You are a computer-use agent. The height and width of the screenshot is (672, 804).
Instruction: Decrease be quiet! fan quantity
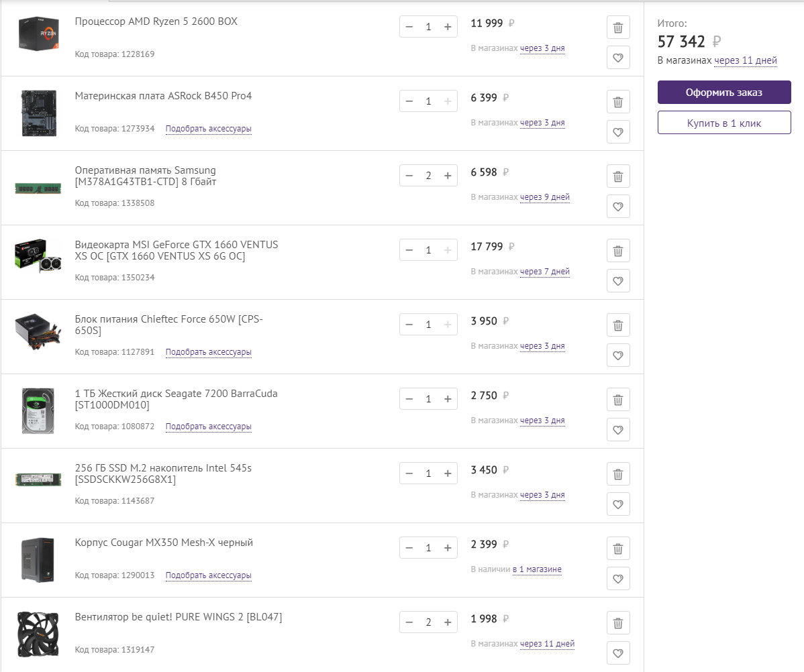[409, 622]
